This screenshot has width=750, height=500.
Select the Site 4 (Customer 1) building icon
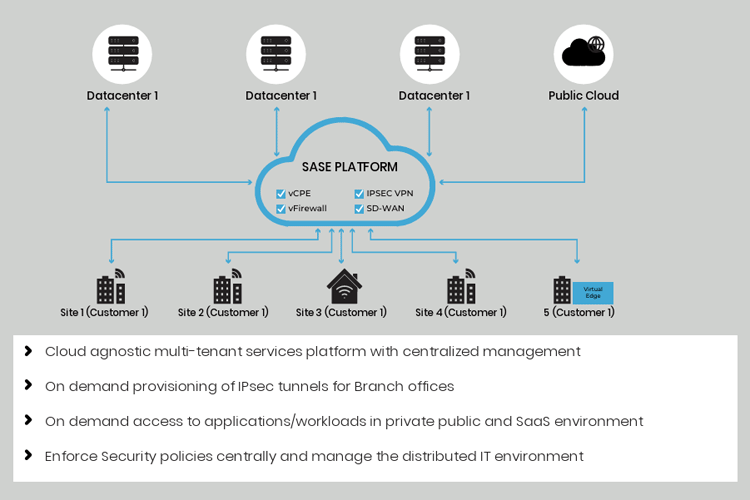(461, 286)
